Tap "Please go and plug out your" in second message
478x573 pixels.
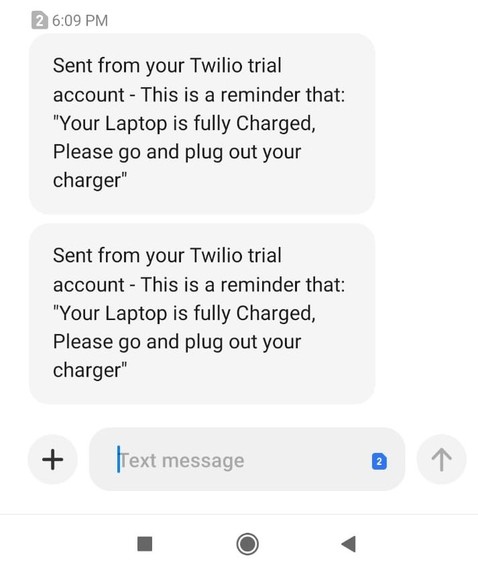click(x=177, y=342)
